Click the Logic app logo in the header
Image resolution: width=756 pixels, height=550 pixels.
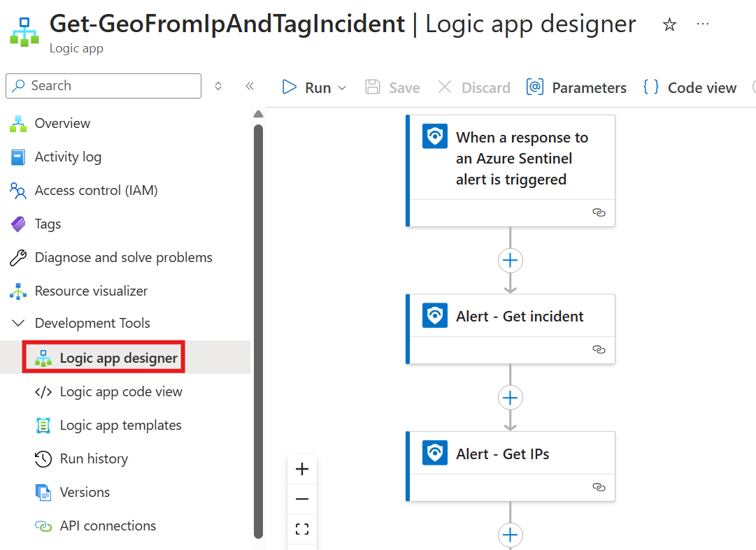(24, 31)
